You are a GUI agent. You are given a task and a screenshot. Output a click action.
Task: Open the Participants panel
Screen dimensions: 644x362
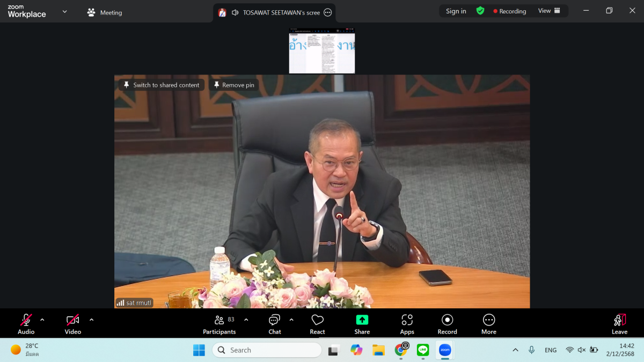click(219, 324)
